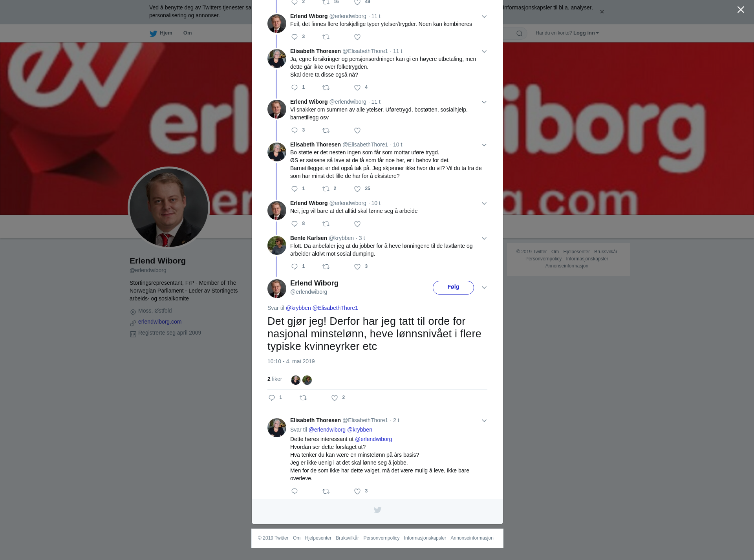Retweet the main tweet from 4. mai 2019
This screenshot has height=560, width=754.
303,398
